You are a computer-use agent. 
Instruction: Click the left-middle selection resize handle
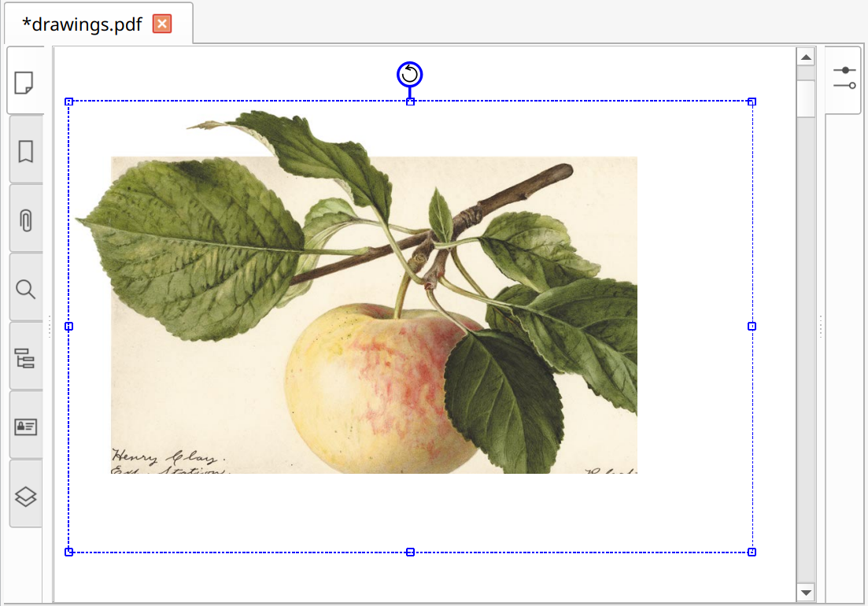pos(69,327)
